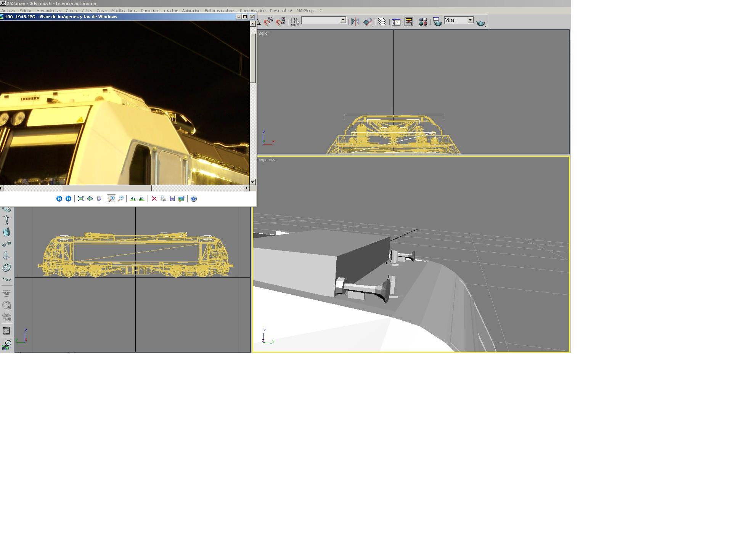The height and width of the screenshot is (560, 747).
Task: Click the Quick Render teapot icon
Action: (480, 23)
